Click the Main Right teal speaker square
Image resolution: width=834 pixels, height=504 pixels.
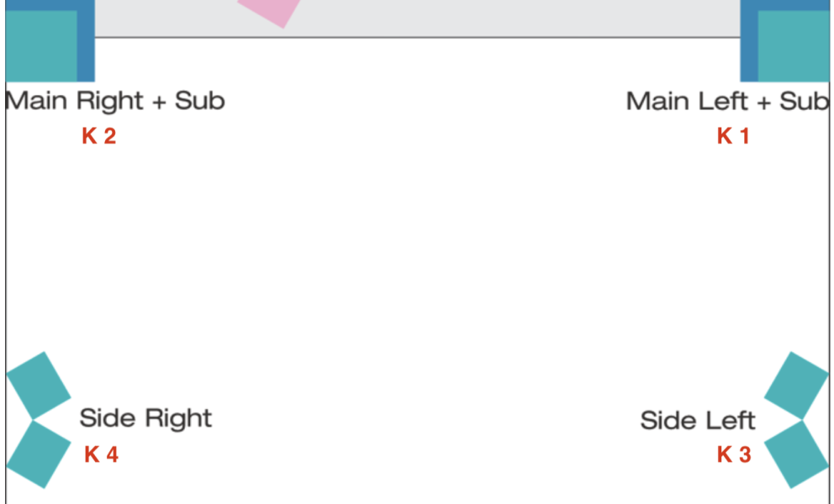(40, 45)
